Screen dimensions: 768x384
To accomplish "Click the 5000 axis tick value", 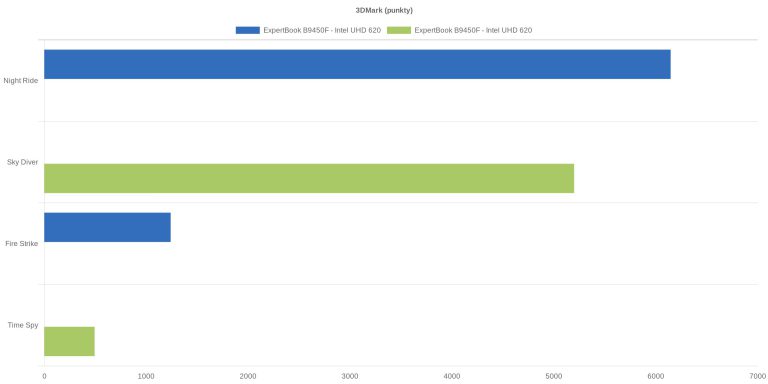I will pos(554,377).
